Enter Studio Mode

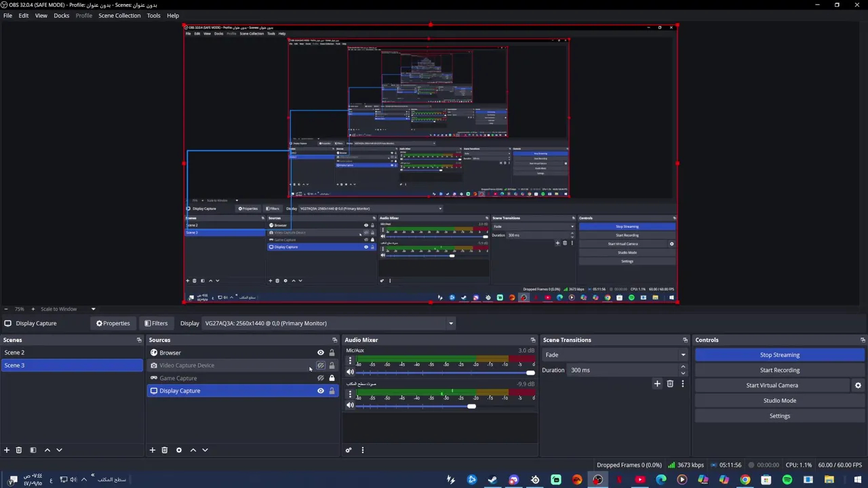[780, 401]
